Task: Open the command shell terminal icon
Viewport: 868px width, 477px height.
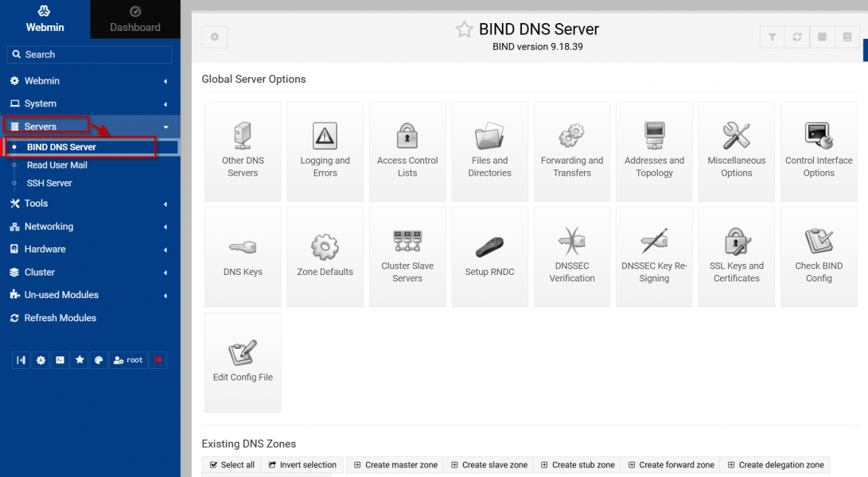Action: [x=60, y=360]
